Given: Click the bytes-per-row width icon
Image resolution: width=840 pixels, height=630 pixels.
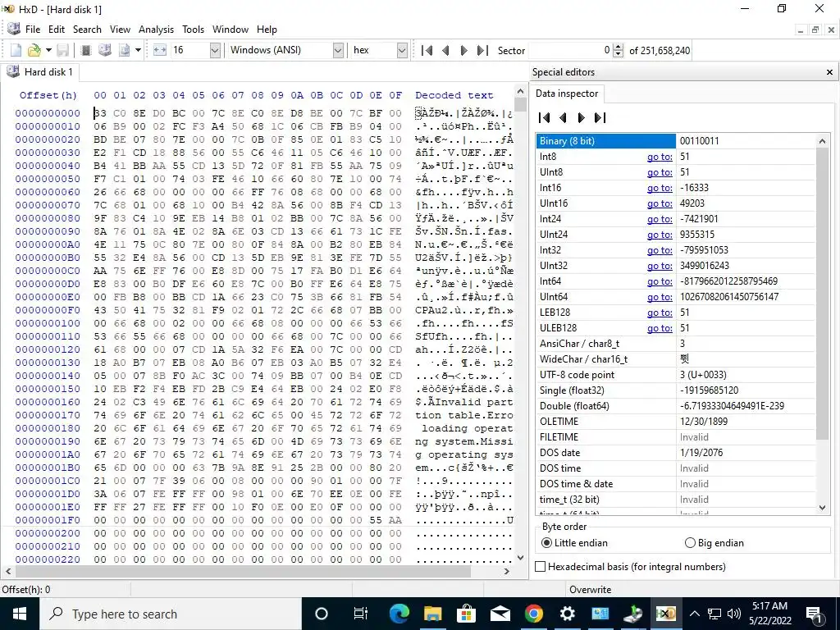Looking at the screenshot, I should click(x=160, y=50).
